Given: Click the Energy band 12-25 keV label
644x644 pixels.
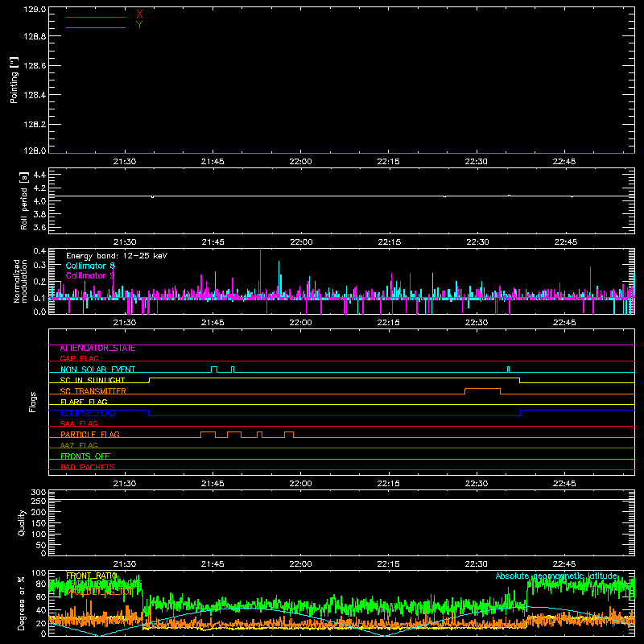Looking at the screenshot, I should click(x=117, y=256).
